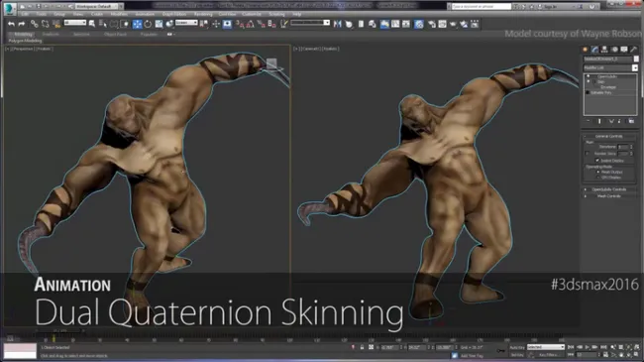This screenshot has height=362, width=644.
Task: Open the selection filter dropdown
Action: coord(75,23)
